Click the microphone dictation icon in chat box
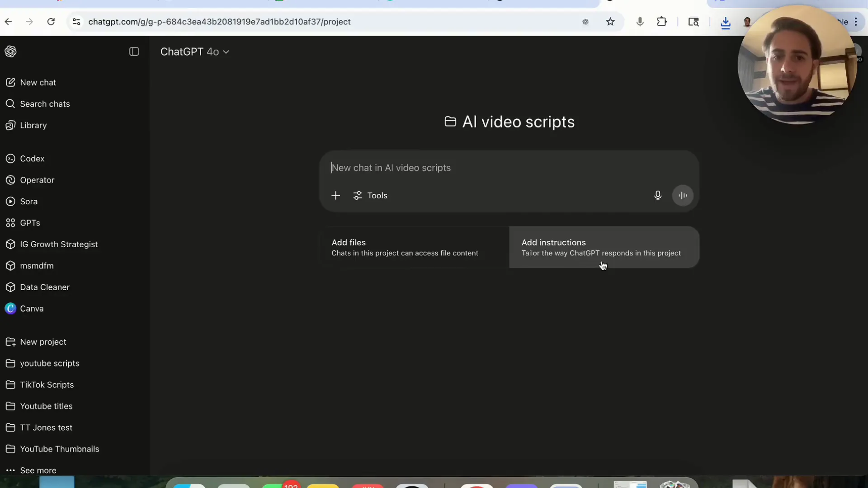The image size is (868, 488). (x=658, y=196)
